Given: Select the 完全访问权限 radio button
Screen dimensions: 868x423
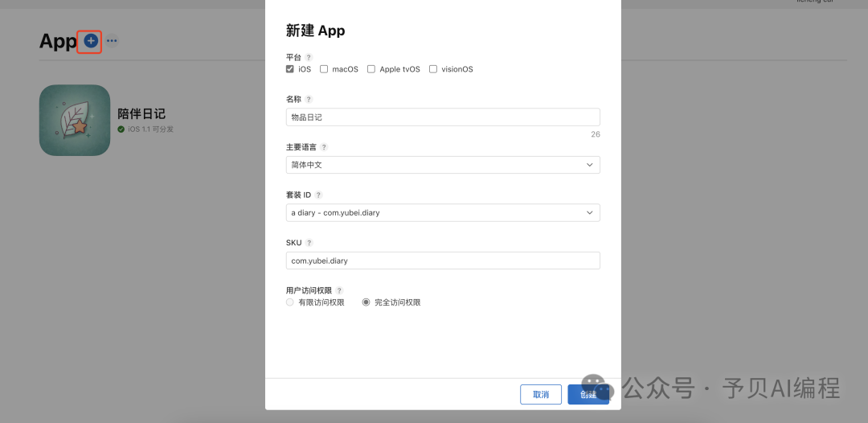Looking at the screenshot, I should pos(366,302).
